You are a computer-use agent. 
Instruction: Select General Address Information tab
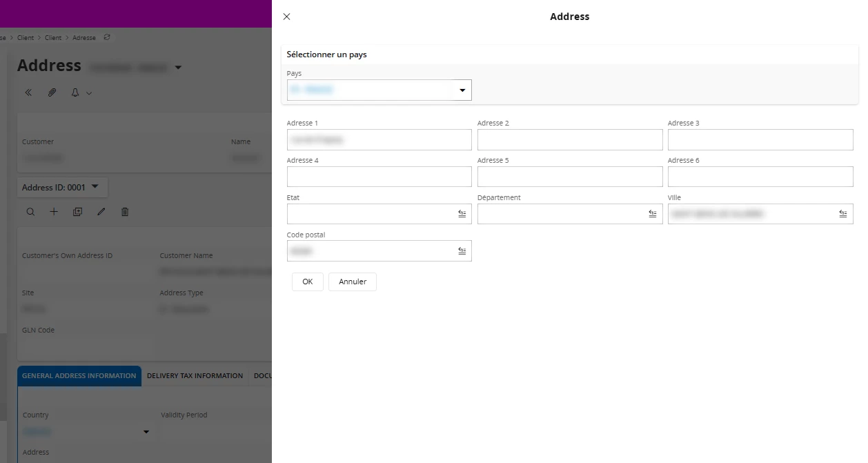pyautogui.click(x=79, y=376)
